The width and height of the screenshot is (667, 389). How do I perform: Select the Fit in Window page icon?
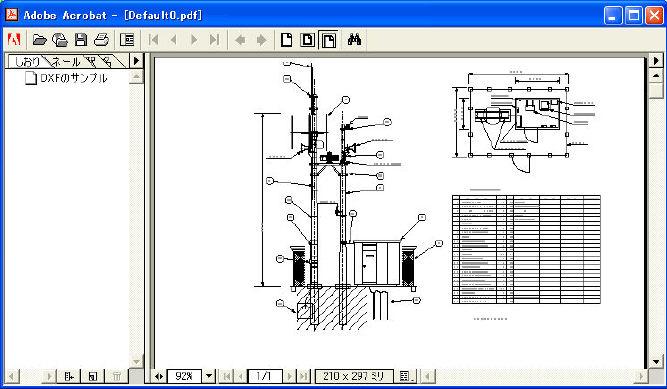(x=308, y=40)
